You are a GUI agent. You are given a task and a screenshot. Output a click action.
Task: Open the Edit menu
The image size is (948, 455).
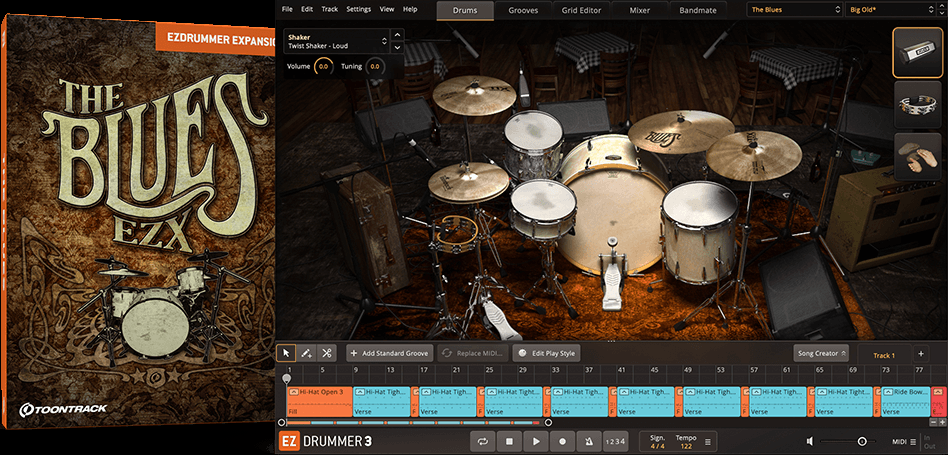point(307,9)
